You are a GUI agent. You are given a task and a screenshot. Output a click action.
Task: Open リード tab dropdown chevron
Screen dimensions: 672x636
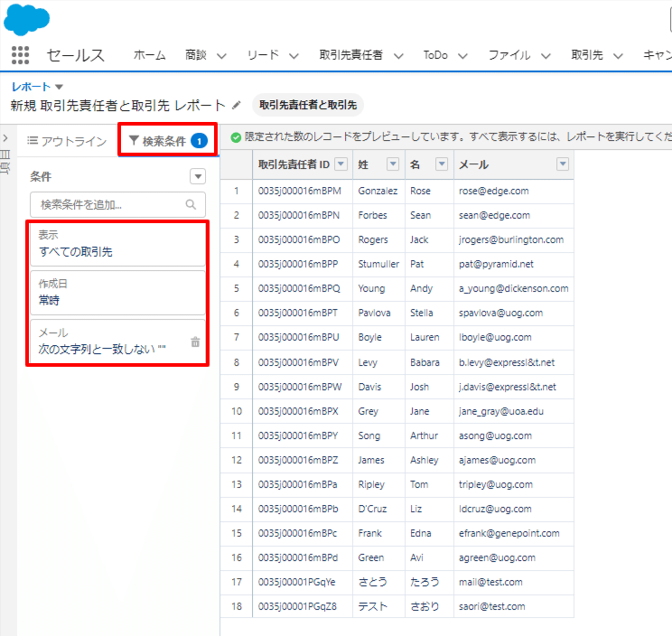[294, 56]
